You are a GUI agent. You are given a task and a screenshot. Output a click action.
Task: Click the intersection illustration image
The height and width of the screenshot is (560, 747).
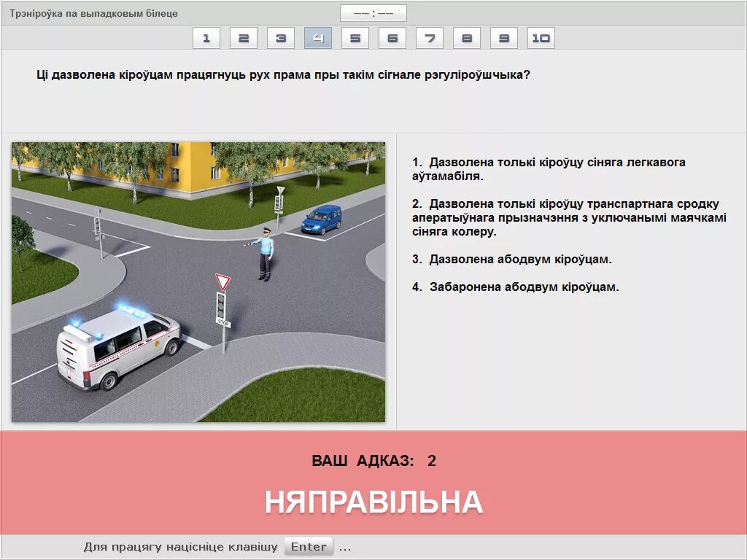pyautogui.click(x=198, y=282)
